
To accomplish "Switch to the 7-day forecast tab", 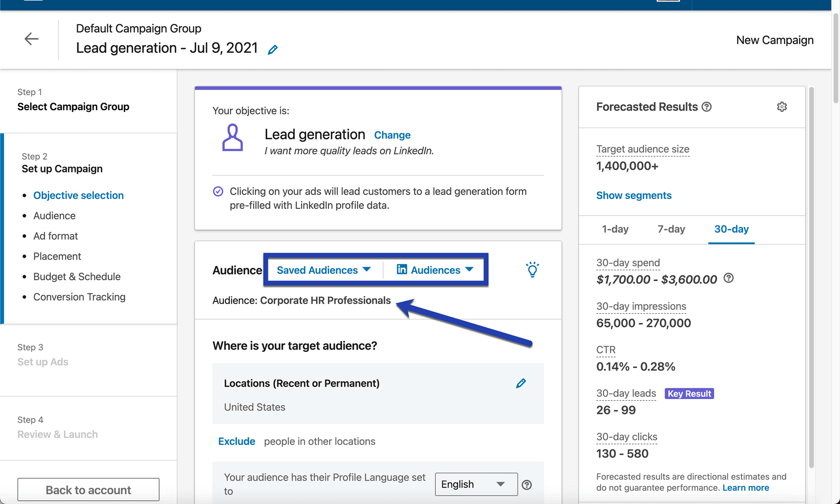I will pyautogui.click(x=671, y=229).
